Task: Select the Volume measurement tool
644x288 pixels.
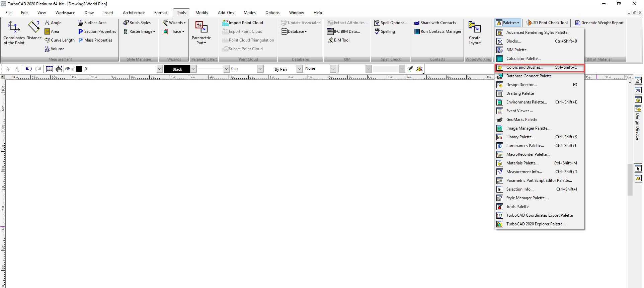Action: 55,49
